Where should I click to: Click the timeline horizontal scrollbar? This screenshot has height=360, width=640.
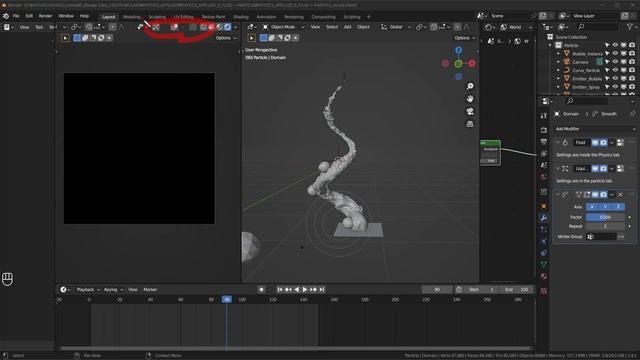[296, 348]
